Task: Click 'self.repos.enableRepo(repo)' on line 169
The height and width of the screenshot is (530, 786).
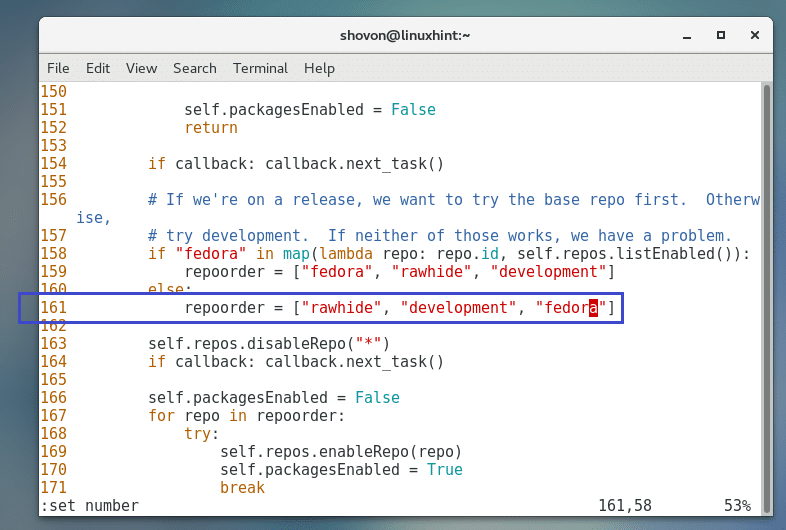Action: (341, 452)
